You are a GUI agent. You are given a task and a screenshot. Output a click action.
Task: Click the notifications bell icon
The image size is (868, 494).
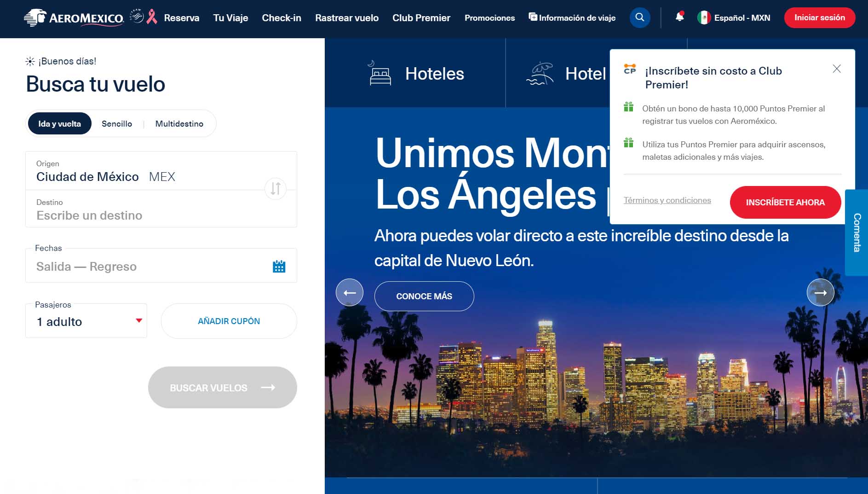pos(679,17)
